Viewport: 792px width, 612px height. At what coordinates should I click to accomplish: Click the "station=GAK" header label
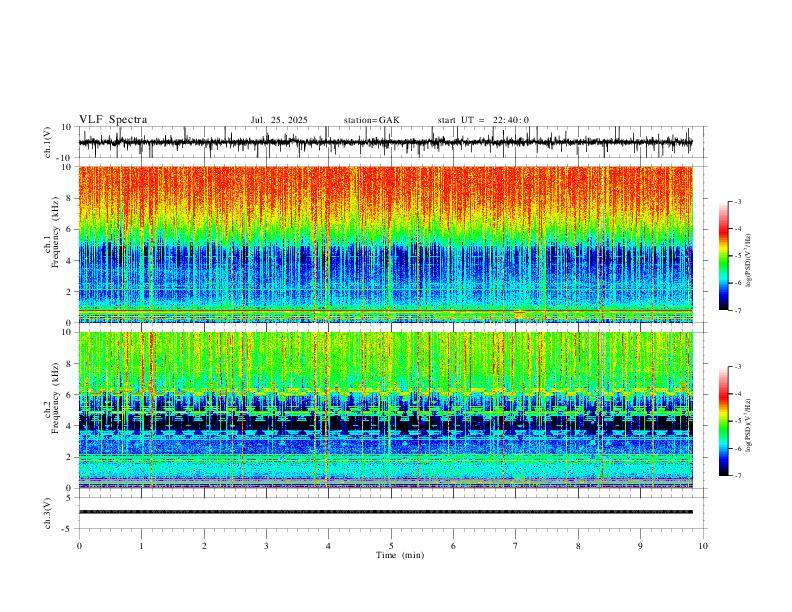tap(372, 120)
